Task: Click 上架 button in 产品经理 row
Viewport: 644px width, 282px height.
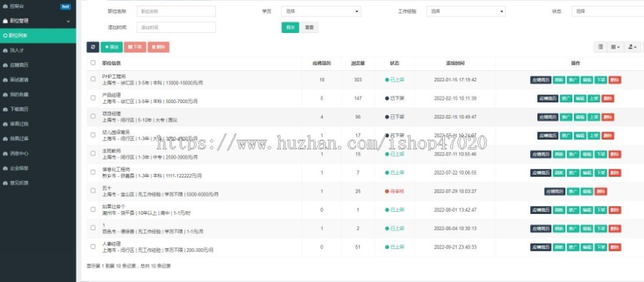Action: pos(593,99)
